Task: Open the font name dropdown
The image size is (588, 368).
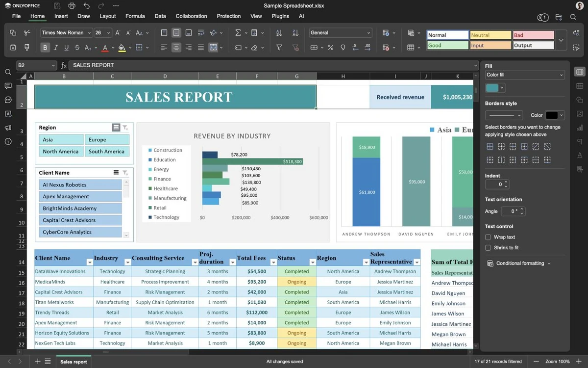Action: click(x=66, y=33)
